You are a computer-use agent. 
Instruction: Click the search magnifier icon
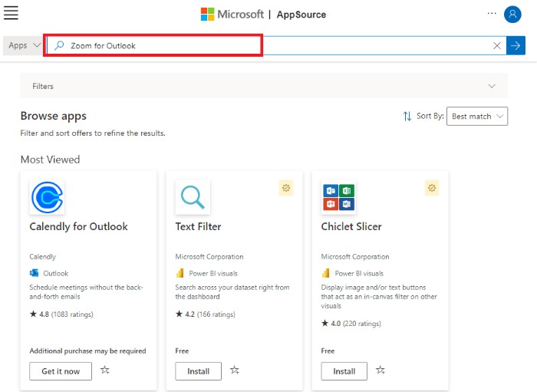tap(59, 45)
